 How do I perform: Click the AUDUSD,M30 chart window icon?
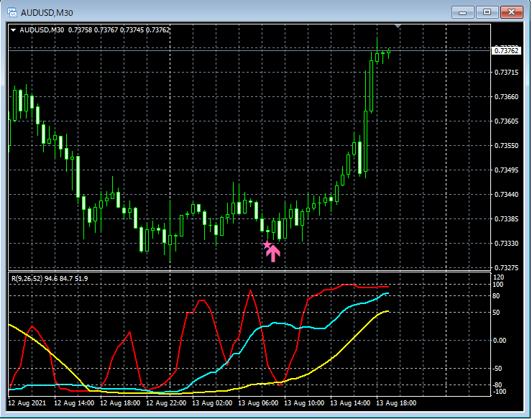(x=12, y=13)
